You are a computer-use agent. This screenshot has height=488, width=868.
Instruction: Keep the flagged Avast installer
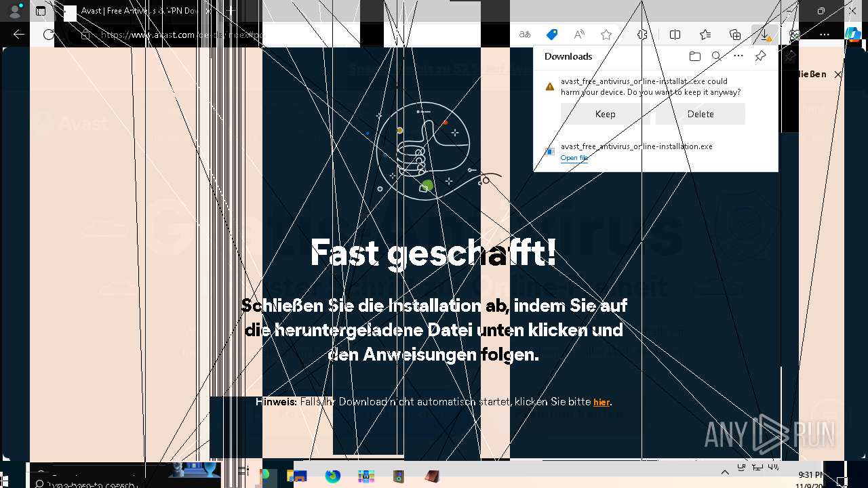pyautogui.click(x=606, y=114)
